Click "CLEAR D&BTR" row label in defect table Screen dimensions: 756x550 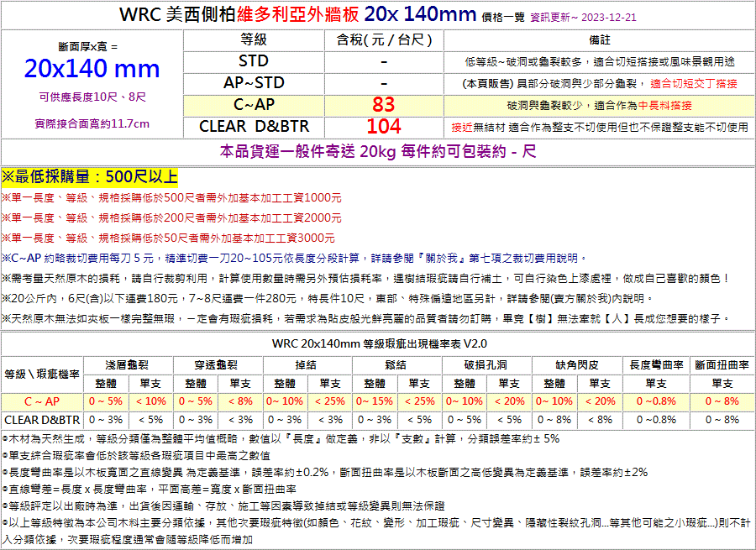42,420
